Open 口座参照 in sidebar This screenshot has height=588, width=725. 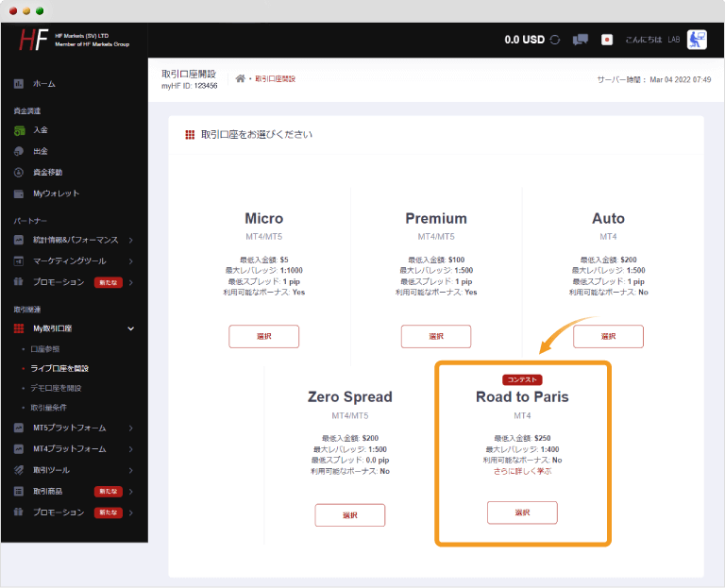48,348
